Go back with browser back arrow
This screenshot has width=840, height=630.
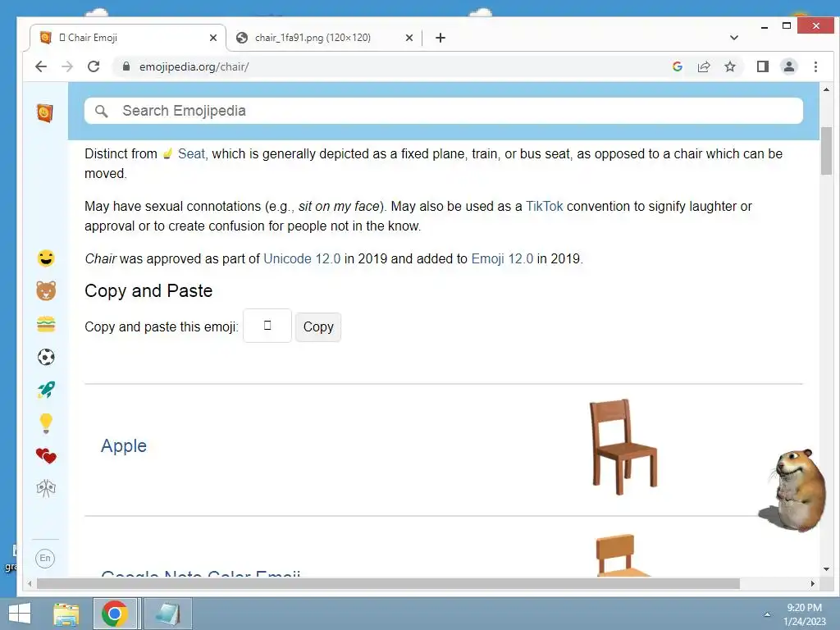tap(41, 66)
